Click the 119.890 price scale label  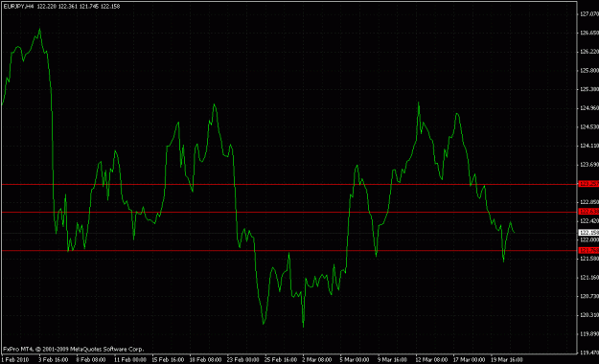click(x=589, y=333)
